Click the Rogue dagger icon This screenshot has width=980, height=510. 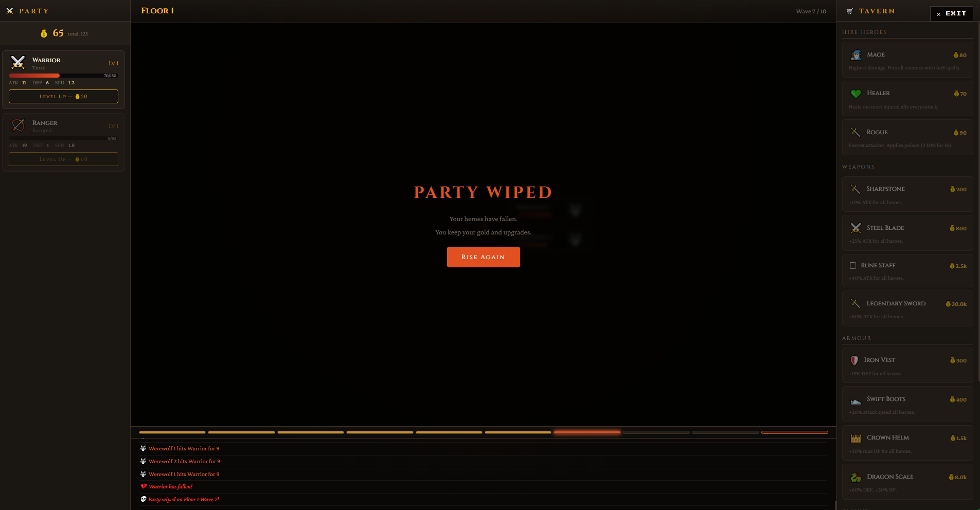[x=856, y=132]
